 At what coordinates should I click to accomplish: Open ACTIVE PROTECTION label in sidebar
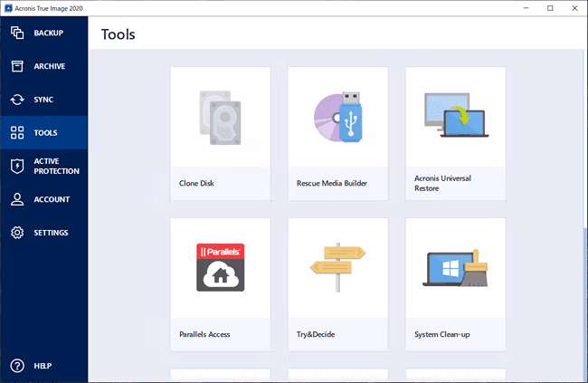coord(57,166)
